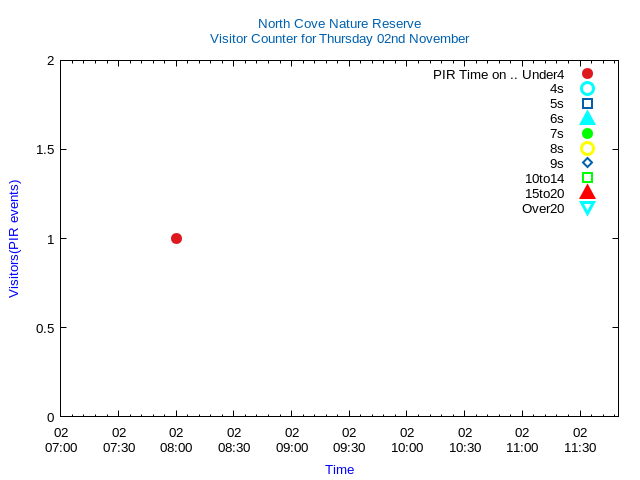The width and height of the screenshot is (640, 480).
Task: Click the cyan hollow circle for 4s legend
Action: tap(587, 89)
